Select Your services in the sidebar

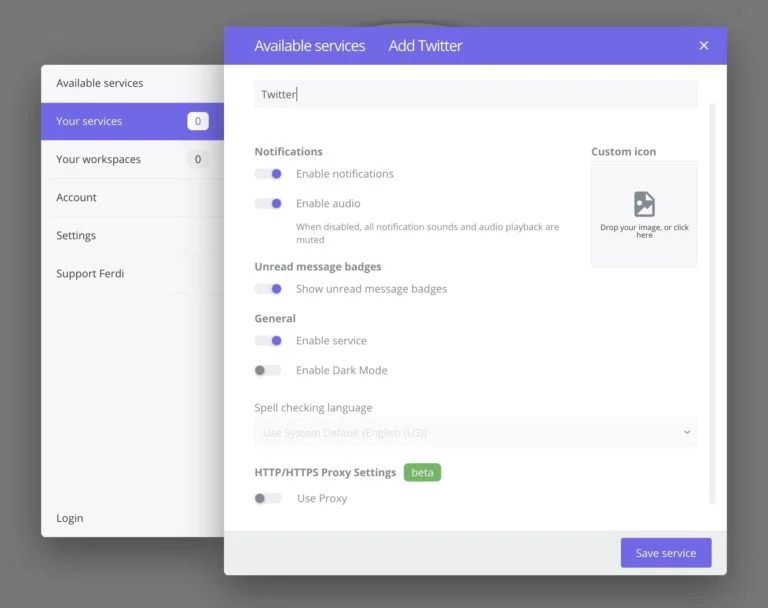click(x=132, y=122)
